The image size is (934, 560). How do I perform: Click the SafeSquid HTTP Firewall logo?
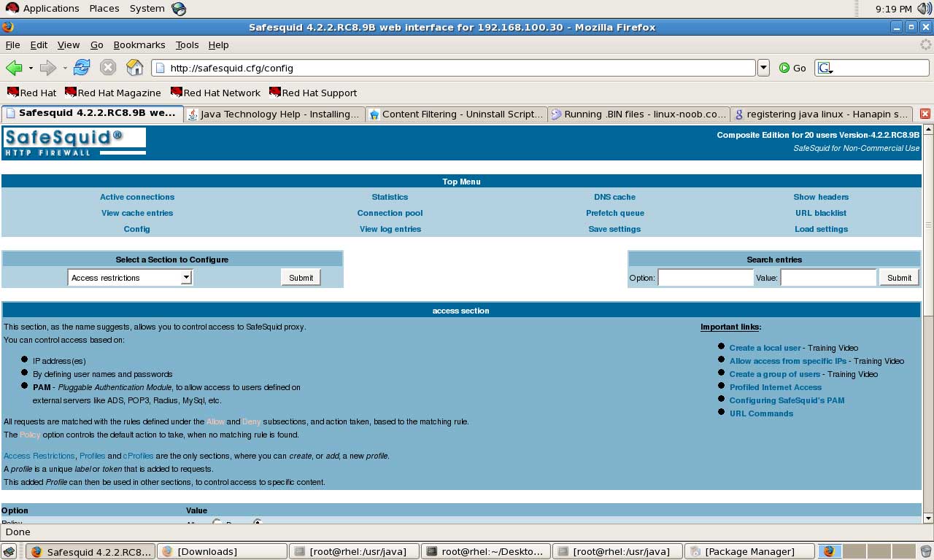point(73,141)
